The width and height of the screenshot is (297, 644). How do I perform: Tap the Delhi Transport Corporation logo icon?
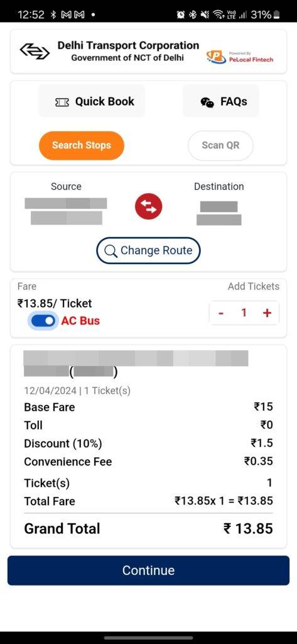pos(35,51)
